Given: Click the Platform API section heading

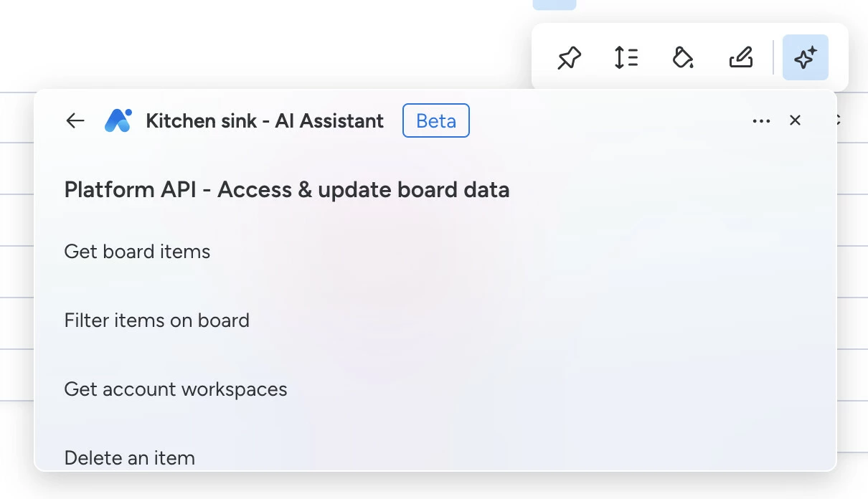Looking at the screenshot, I should [x=287, y=190].
